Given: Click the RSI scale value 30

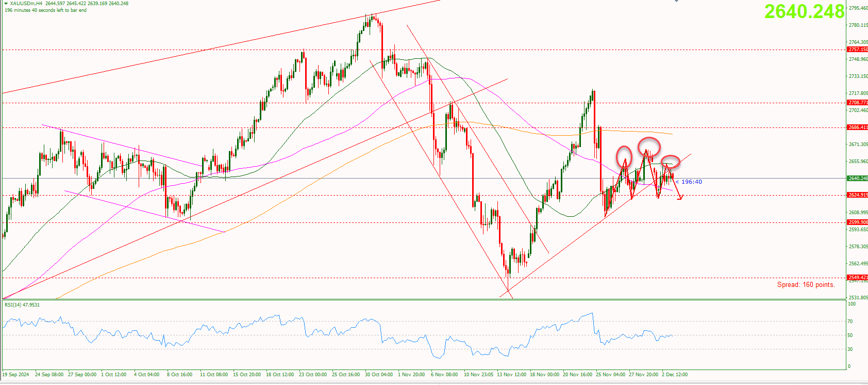Looking at the screenshot, I should [x=850, y=349].
